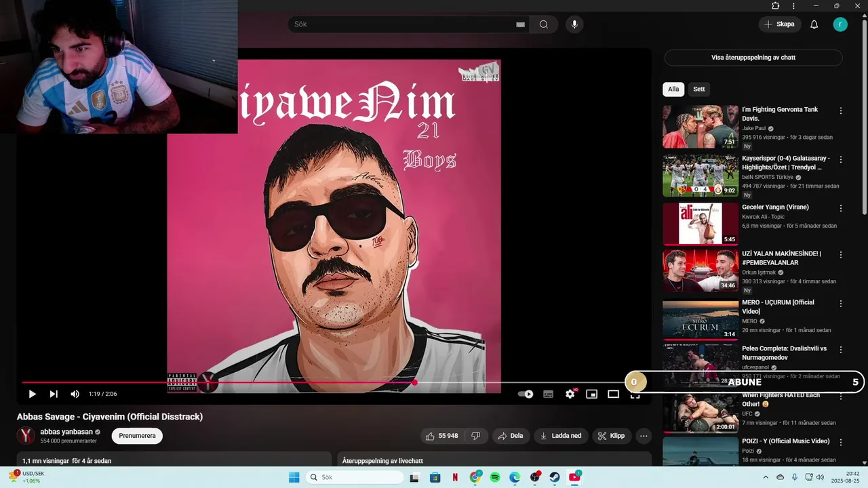Viewport: 868px width, 488px height.
Task: Open Chrome from the taskbar
Action: pos(475,477)
